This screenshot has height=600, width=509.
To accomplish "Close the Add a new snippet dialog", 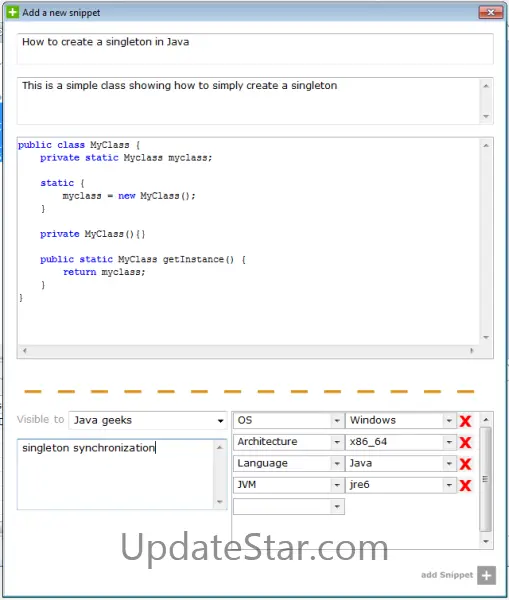I will pos(491,12).
